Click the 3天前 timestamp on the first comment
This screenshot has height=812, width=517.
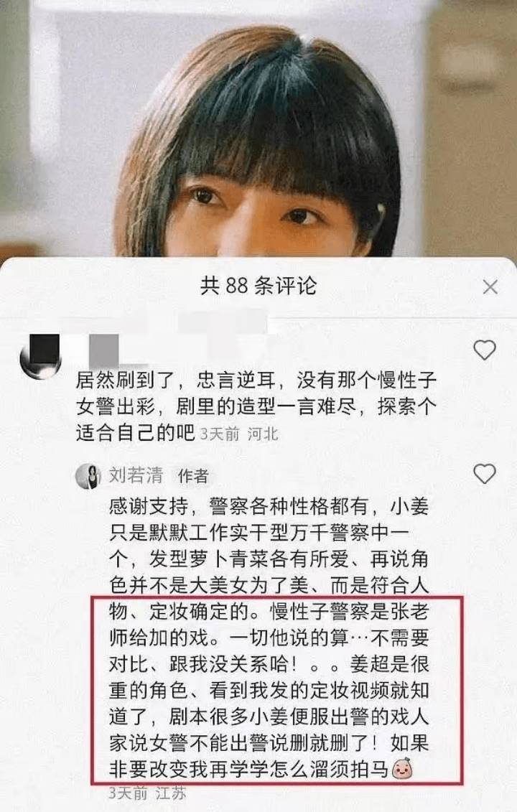[220, 434]
